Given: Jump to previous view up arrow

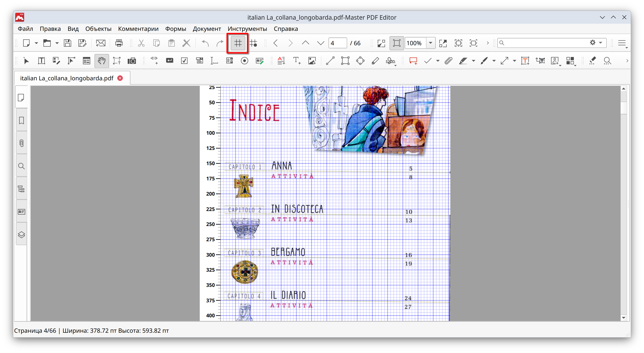Looking at the screenshot, I should 305,43.
